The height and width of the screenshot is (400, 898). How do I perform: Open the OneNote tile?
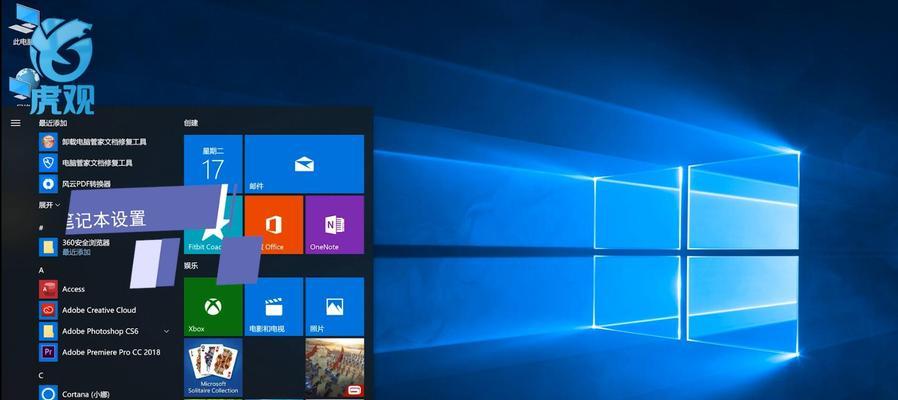point(334,225)
